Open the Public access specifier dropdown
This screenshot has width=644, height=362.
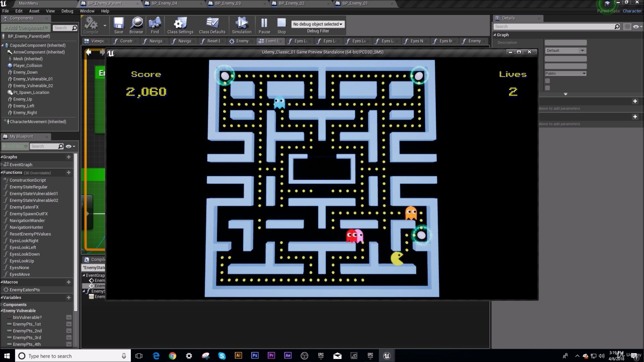tap(565, 73)
